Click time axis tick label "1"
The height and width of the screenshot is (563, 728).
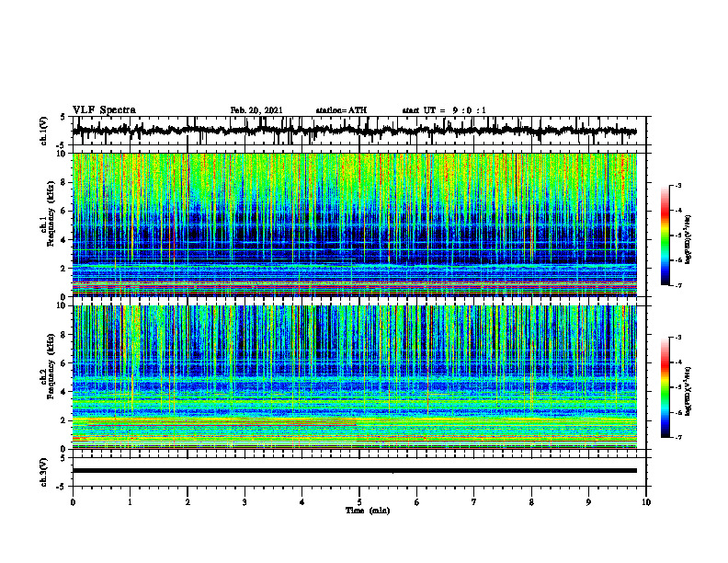point(130,502)
